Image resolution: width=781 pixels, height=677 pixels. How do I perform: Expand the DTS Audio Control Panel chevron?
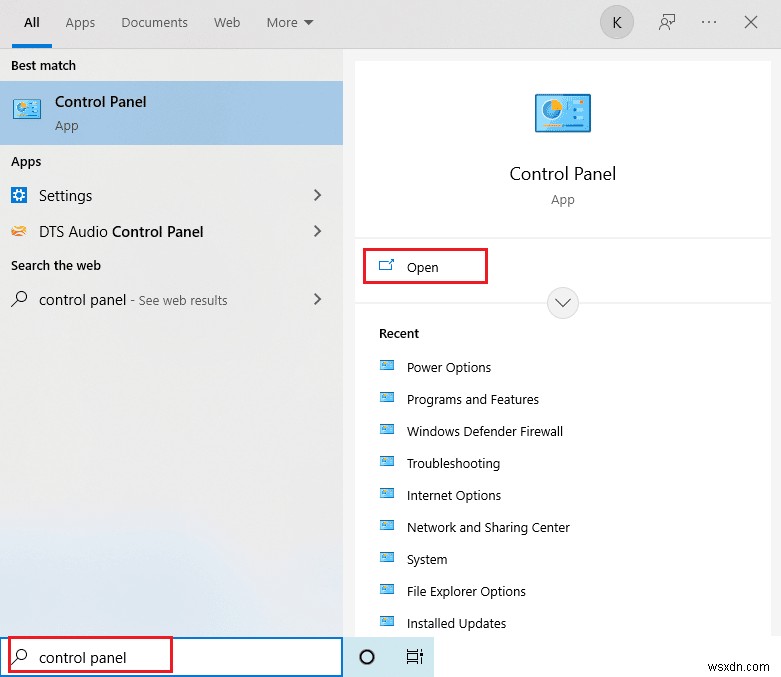317,231
